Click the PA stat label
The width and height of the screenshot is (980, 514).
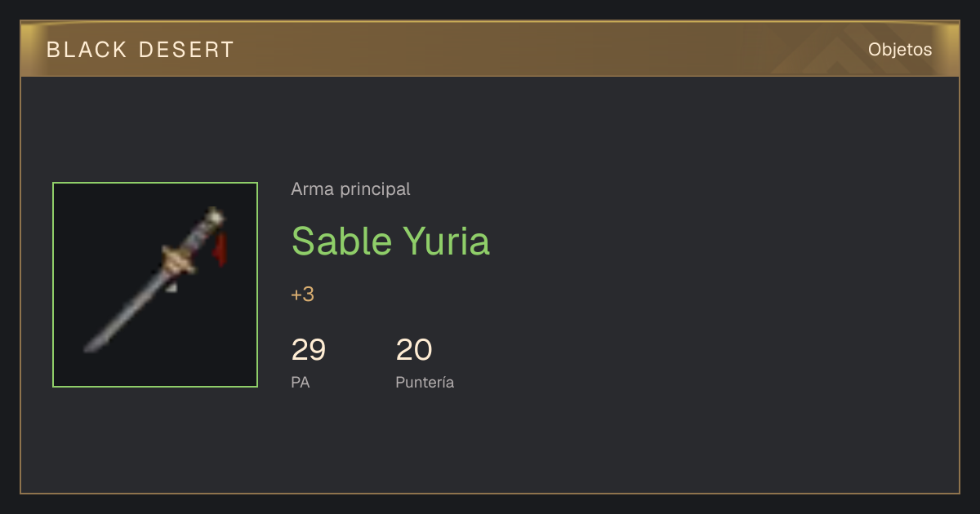[x=301, y=382]
